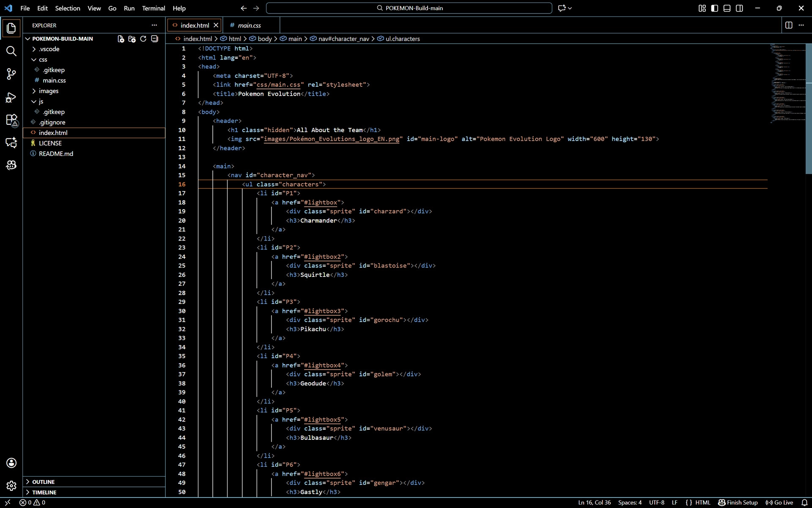Expand the images folder
This screenshot has height=508, width=812.
(48, 91)
